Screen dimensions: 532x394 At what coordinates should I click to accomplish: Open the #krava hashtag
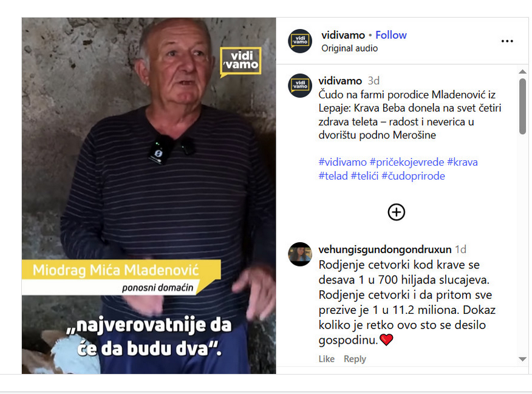(x=462, y=162)
